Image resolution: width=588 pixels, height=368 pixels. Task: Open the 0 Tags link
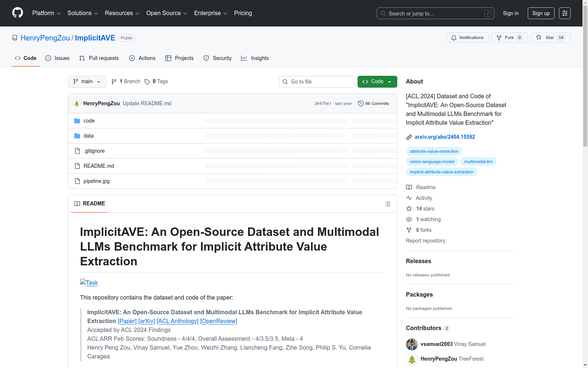(x=156, y=81)
